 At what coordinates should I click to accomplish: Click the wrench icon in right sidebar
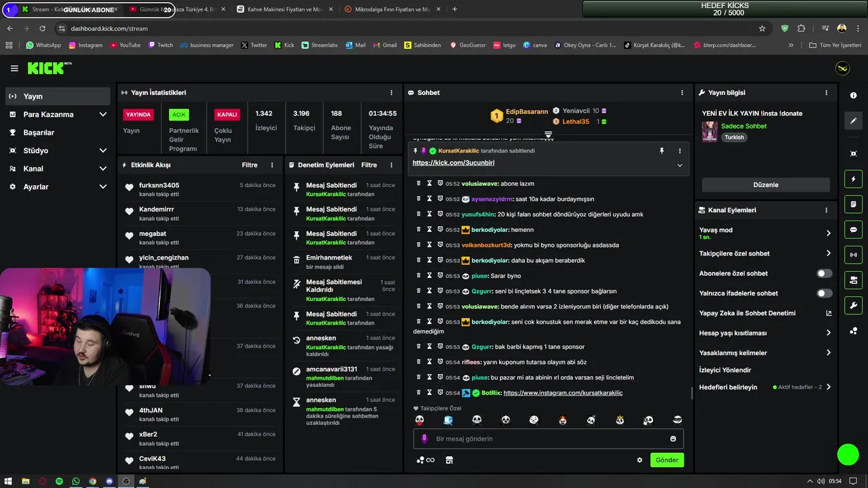[853, 305]
